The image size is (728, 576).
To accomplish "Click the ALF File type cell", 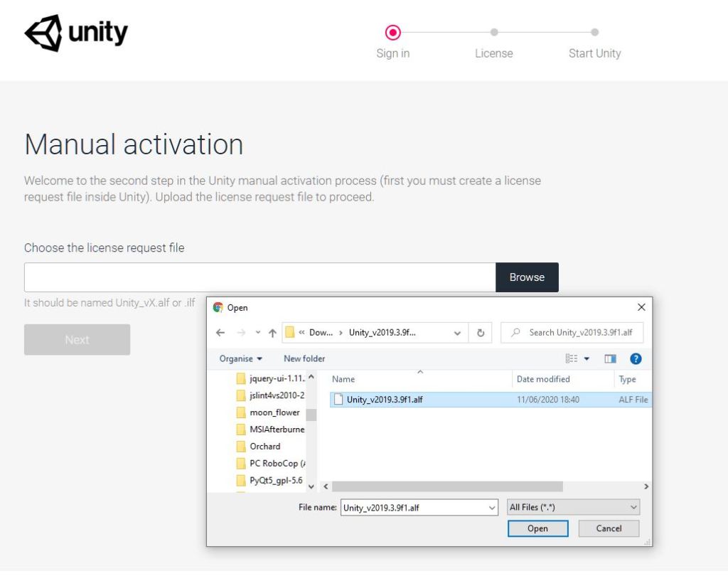I will (x=633, y=400).
